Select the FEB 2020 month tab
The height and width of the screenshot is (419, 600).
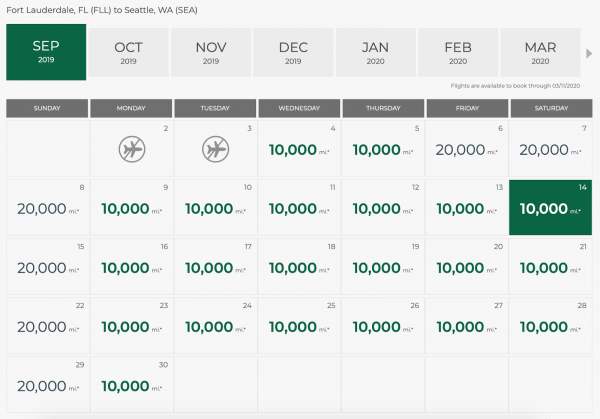pos(458,53)
